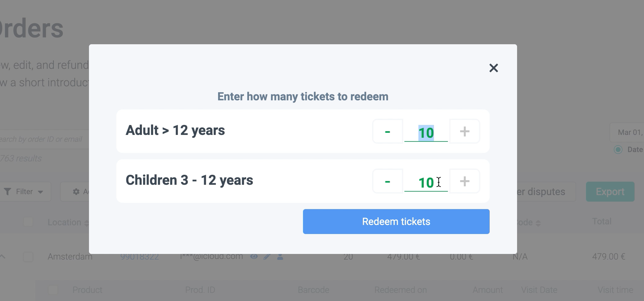Open order 99018322 link
This screenshot has height=301, width=644.
(139, 257)
